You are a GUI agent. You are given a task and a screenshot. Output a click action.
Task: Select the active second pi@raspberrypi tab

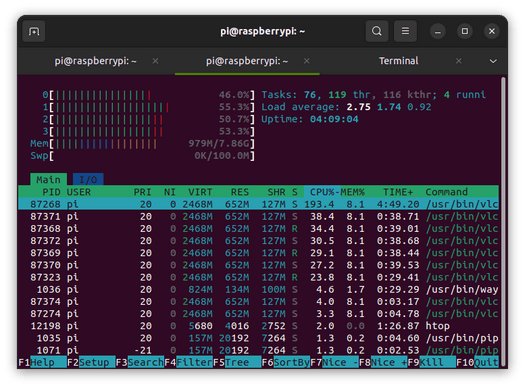coord(247,61)
